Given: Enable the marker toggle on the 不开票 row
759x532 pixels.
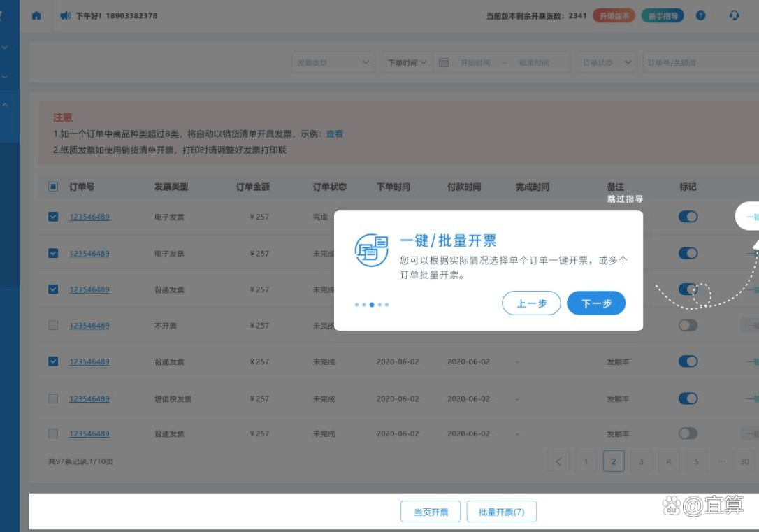Looking at the screenshot, I should tap(688, 325).
